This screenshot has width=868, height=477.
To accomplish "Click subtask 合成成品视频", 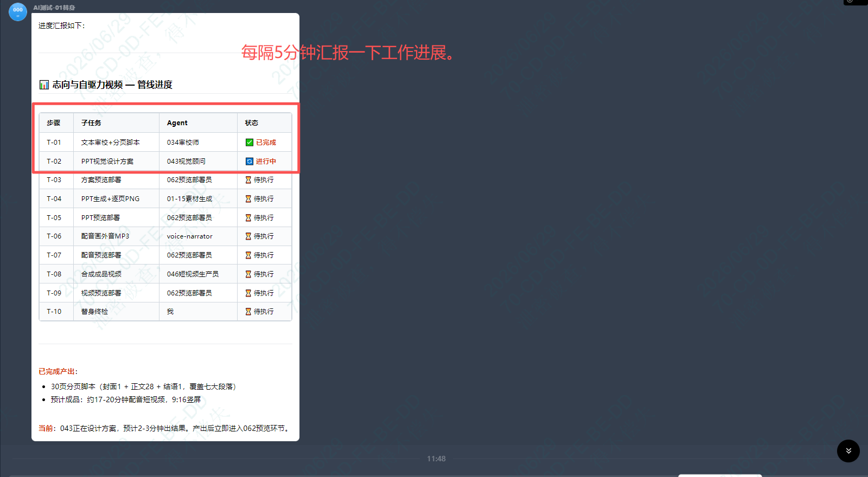I will (101, 274).
